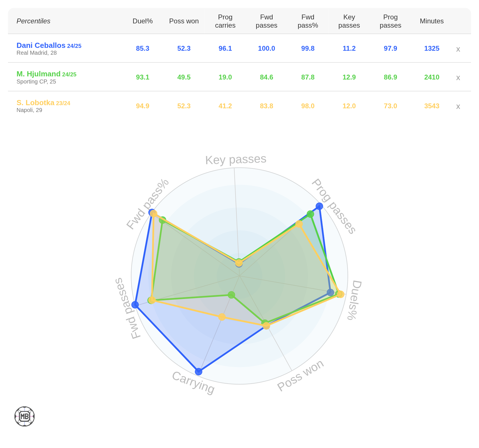This screenshot has height=448, width=479.
Task: Sort by Fwd passes column header
Action: pyautogui.click(x=267, y=21)
